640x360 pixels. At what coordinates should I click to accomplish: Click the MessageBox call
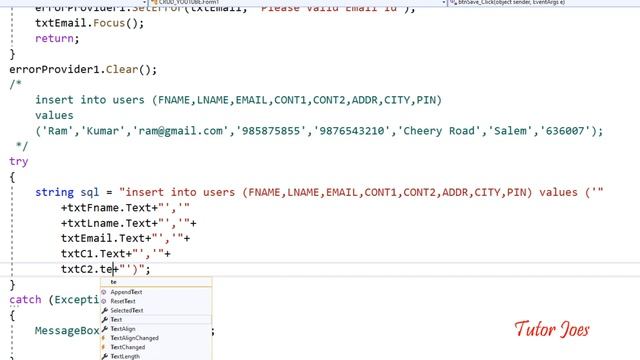click(67, 331)
